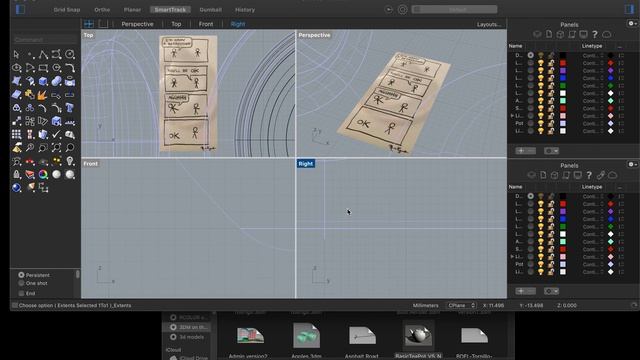
Task: Click the blue sphere render tool
Action: [16, 188]
